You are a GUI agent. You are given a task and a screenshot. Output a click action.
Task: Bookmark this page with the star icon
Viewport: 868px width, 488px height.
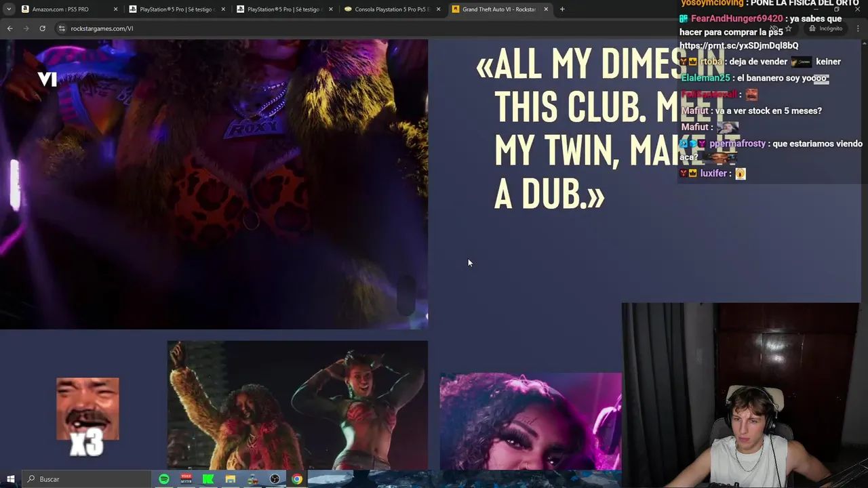(788, 28)
